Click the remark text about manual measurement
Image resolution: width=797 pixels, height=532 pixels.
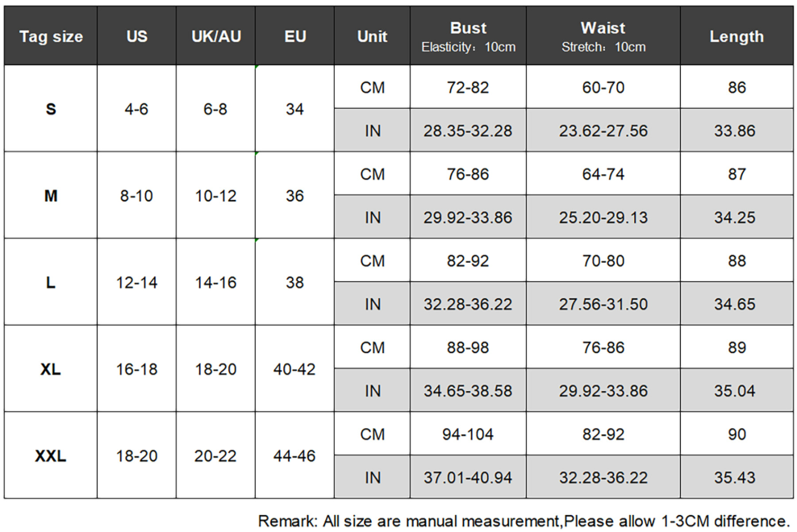click(524, 521)
